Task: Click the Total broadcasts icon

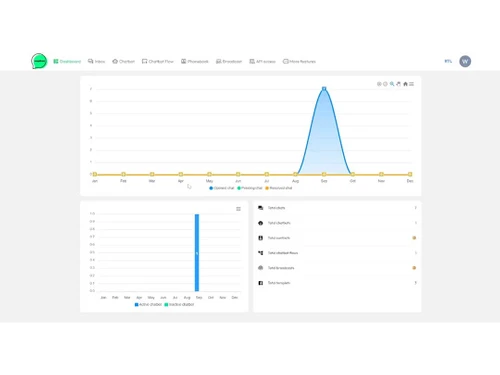Action: point(261,268)
